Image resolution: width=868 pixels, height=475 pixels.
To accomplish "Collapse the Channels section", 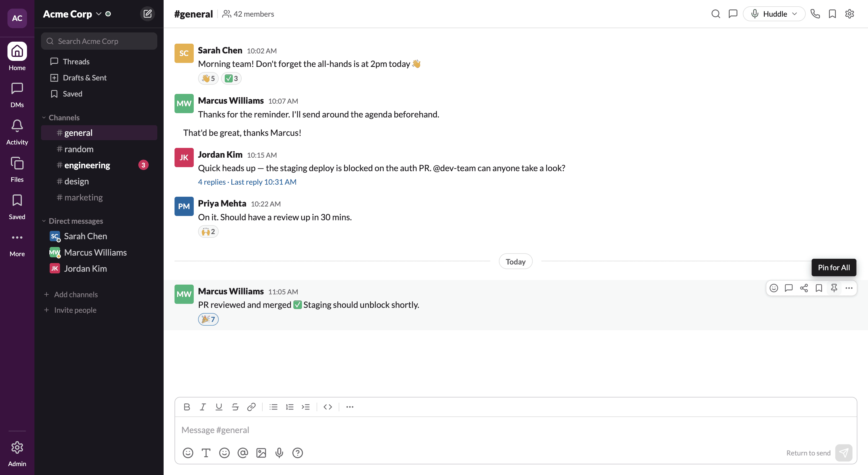I will tap(61, 117).
